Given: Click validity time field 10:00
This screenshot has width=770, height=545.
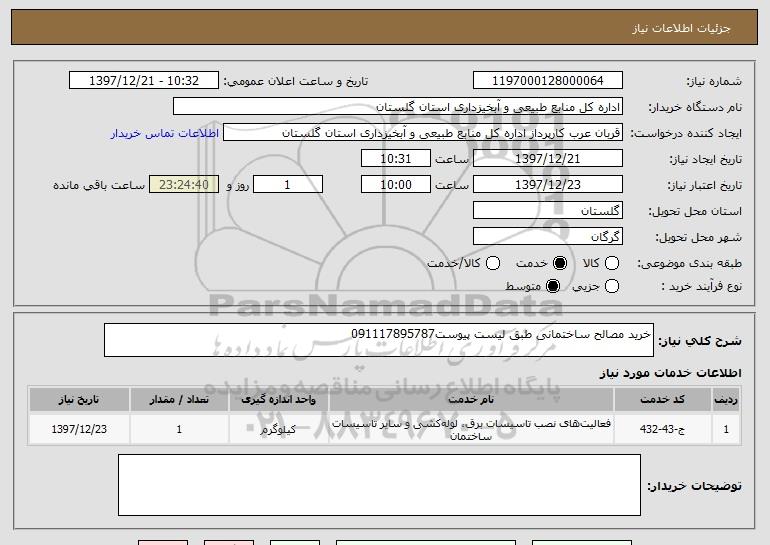Looking at the screenshot, I should click(396, 185).
